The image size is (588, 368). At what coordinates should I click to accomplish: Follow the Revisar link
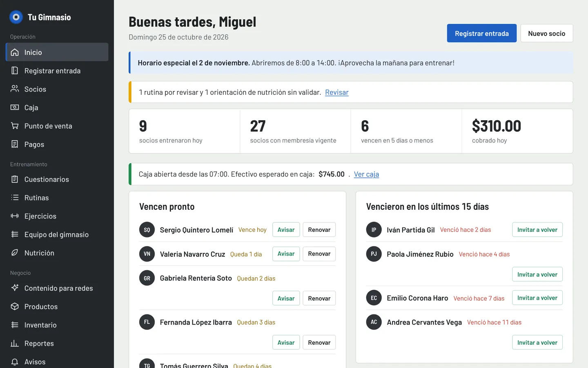337,92
